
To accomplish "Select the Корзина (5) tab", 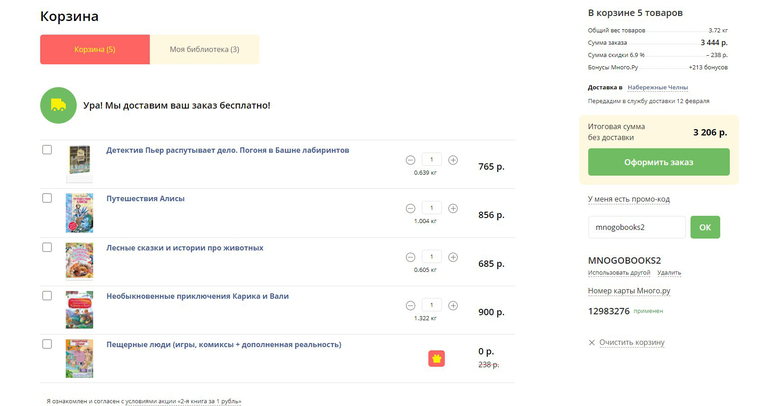I will (x=95, y=49).
